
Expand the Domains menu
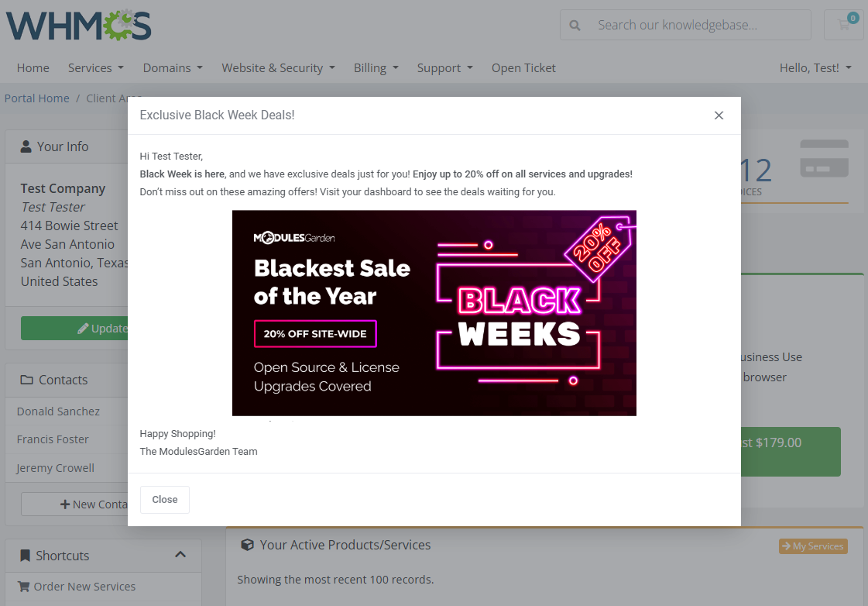(173, 68)
